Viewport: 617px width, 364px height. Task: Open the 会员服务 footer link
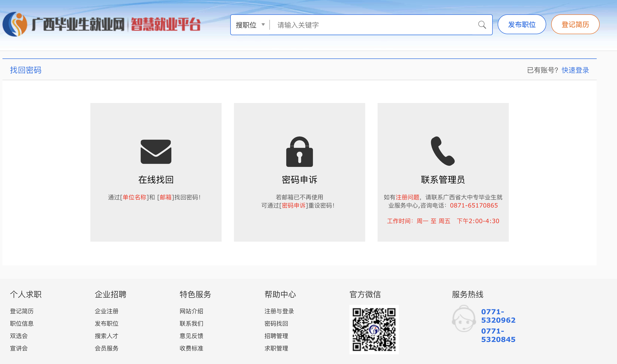106,348
